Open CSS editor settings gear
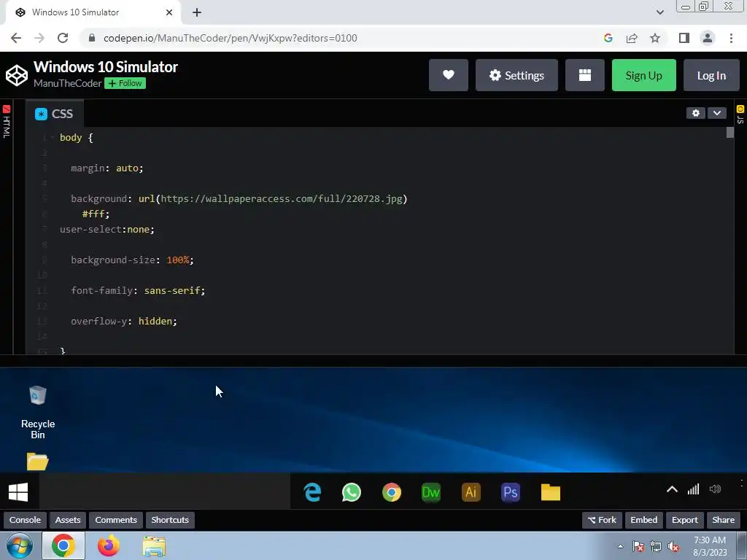The height and width of the screenshot is (560, 747). coord(696,113)
